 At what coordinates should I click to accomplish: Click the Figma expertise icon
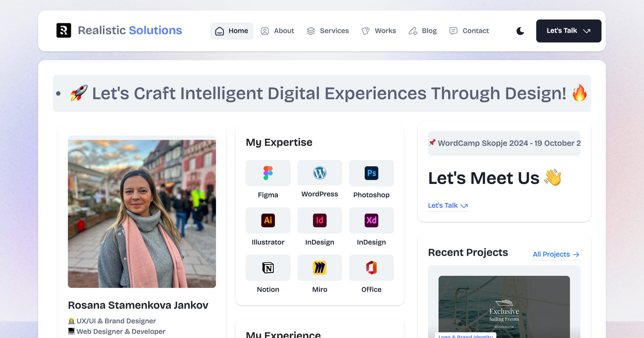[268, 173]
